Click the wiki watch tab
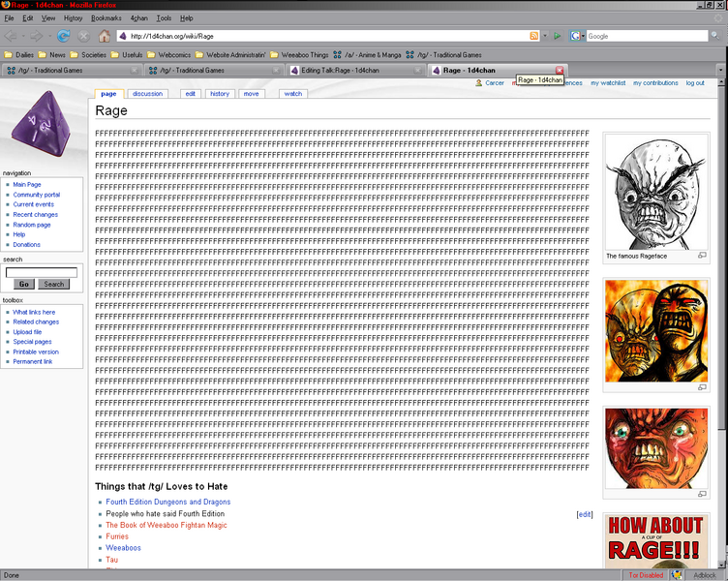 pyautogui.click(x=293, y=94)
